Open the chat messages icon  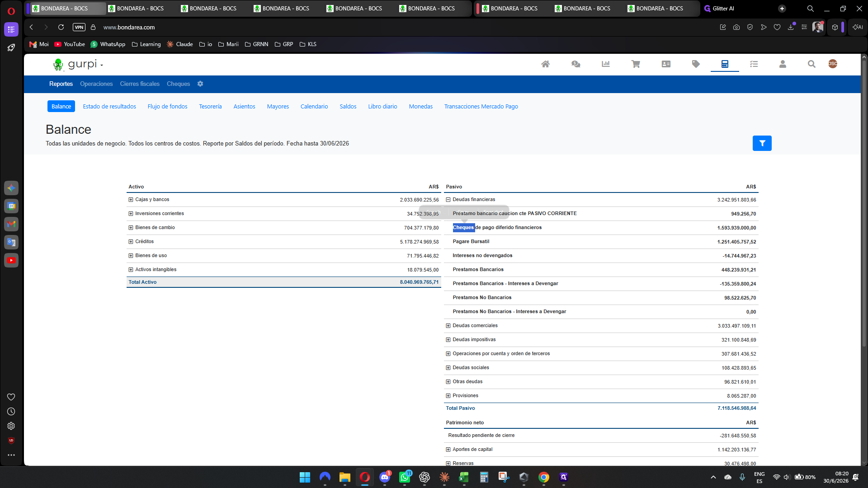click(x=576, y=64)
